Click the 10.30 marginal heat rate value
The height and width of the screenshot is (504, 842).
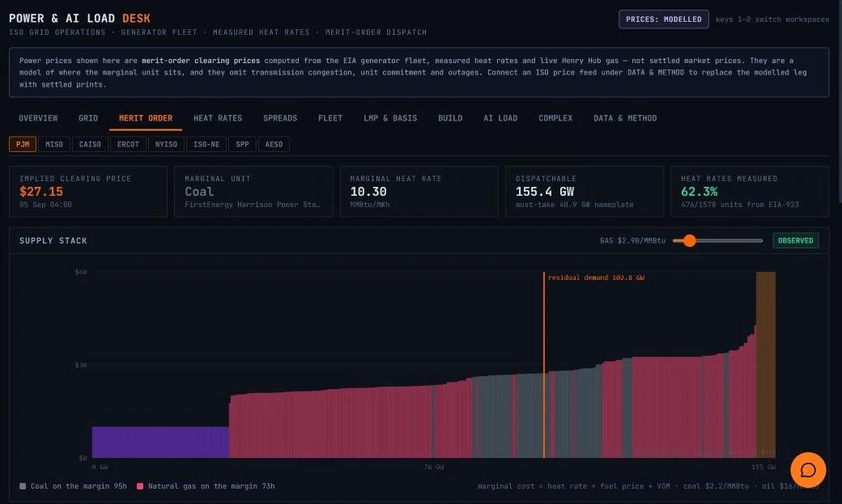point(368,192)
